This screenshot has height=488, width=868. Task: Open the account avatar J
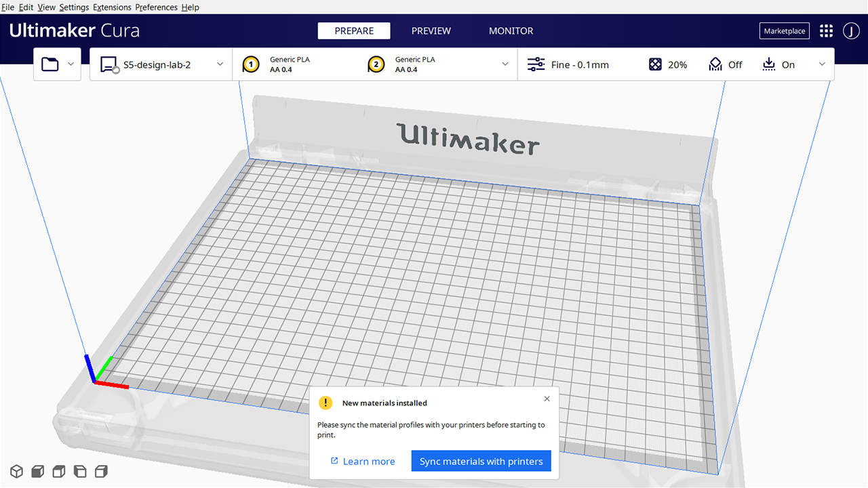(x=851, y=30)
